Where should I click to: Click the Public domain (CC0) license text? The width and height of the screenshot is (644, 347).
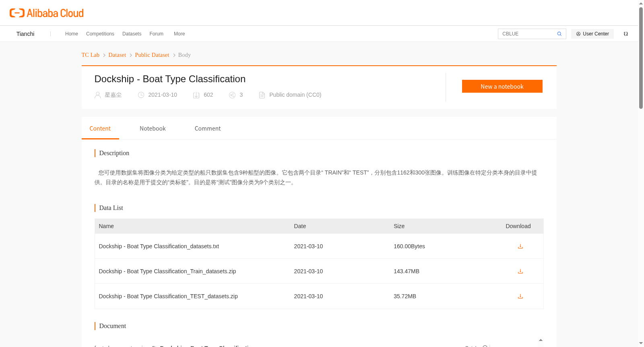[x=295, y=95]
